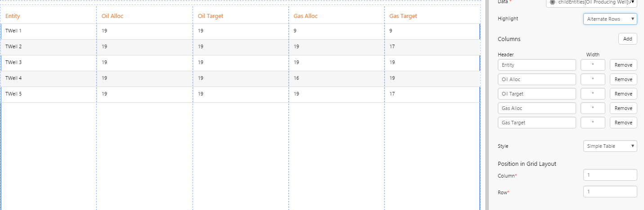Click the grid layout Row number field
The image size is (644, 210).
click(x=610, y=192)
